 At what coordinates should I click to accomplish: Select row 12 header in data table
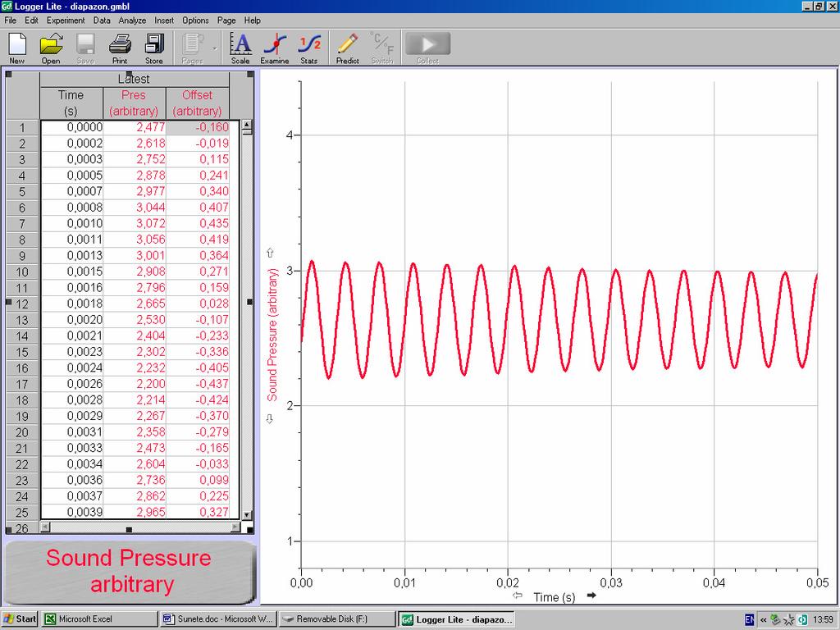coord(22,304)
